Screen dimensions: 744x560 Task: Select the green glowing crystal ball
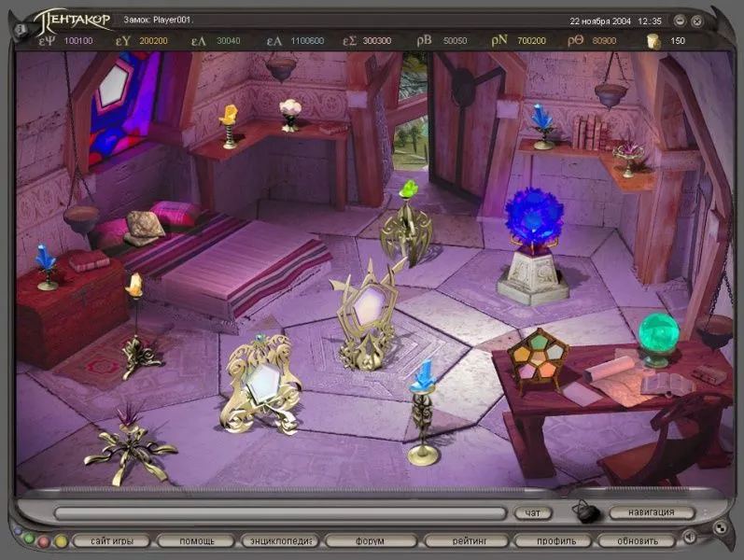coord(657,334)
